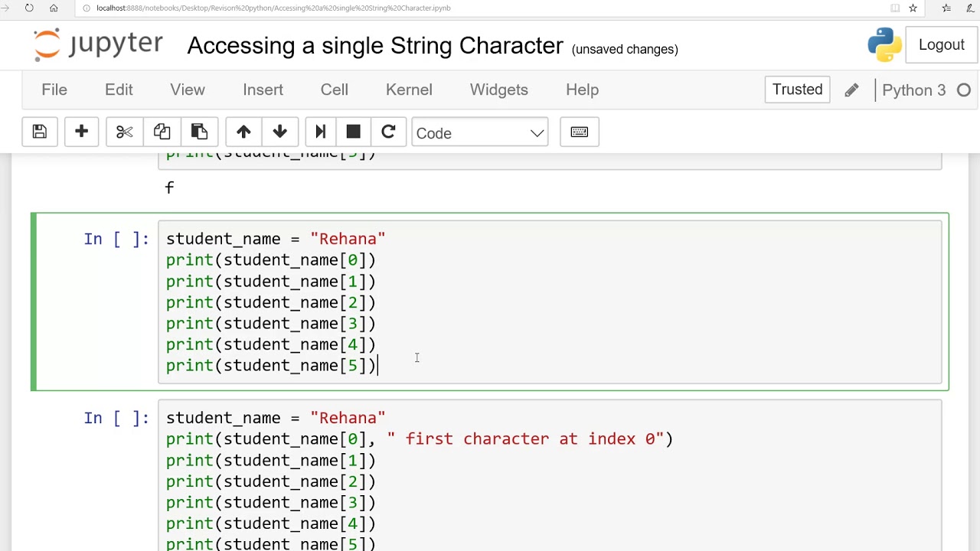Click the unsaved changes status text
The image size is (980, 551).
[625, 49]
